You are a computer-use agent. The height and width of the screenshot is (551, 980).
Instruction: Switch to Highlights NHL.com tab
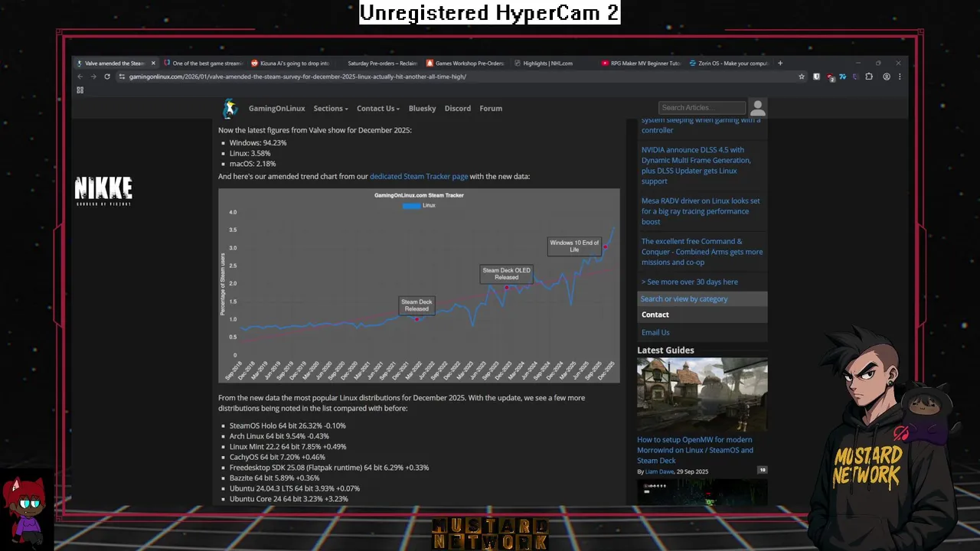click(553, 64)
